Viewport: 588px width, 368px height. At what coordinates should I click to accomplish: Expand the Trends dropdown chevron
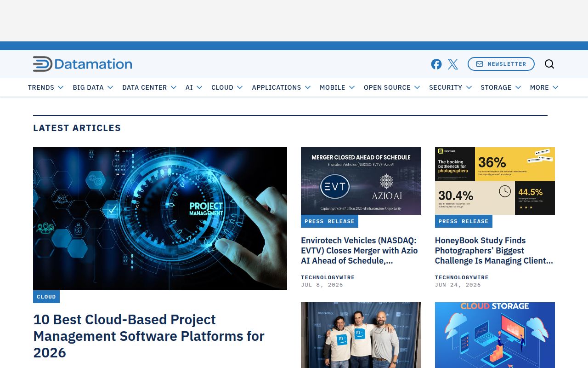point(61,87)
